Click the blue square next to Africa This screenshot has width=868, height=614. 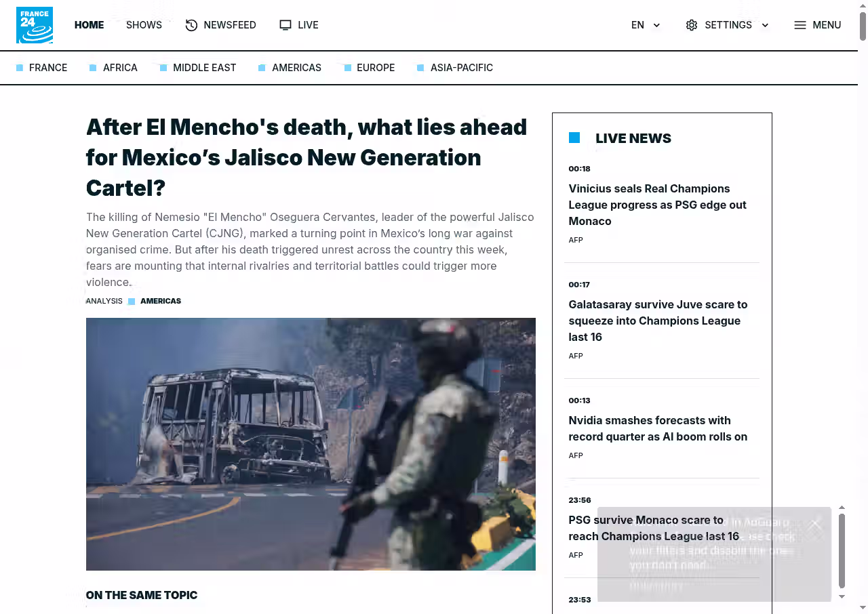(93, 68)
